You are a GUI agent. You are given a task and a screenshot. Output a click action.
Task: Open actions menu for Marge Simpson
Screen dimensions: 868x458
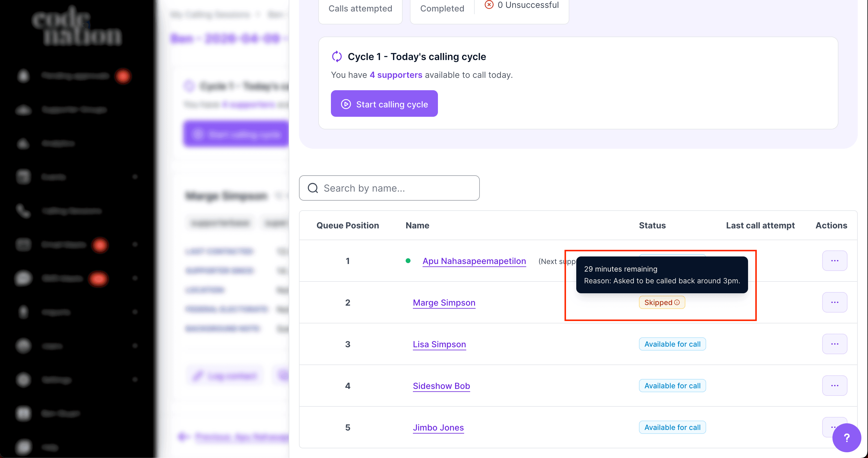(x=834, y=302)
